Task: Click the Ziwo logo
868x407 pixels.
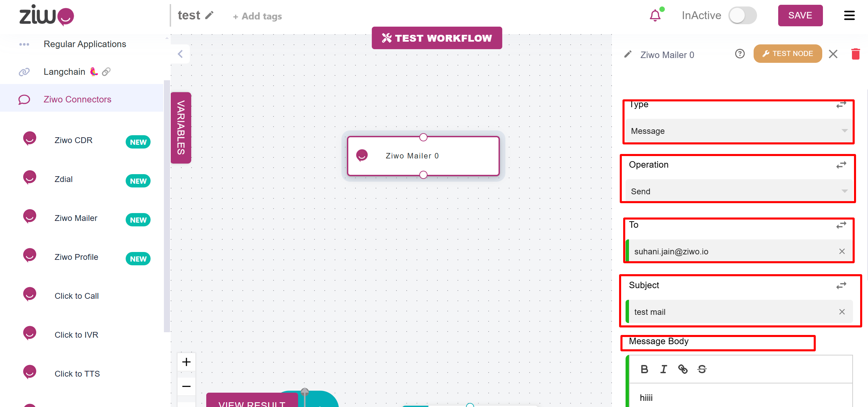Action: point(47,15)
